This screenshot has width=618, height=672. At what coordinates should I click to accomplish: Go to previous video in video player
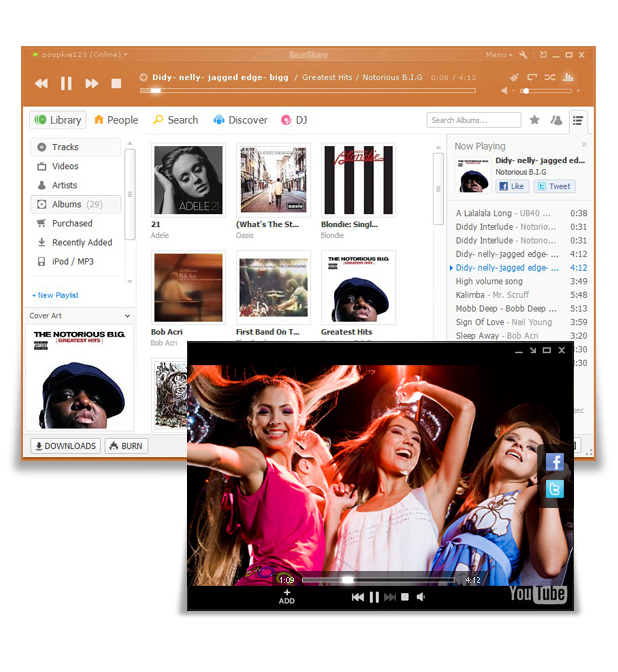(357, 597)
